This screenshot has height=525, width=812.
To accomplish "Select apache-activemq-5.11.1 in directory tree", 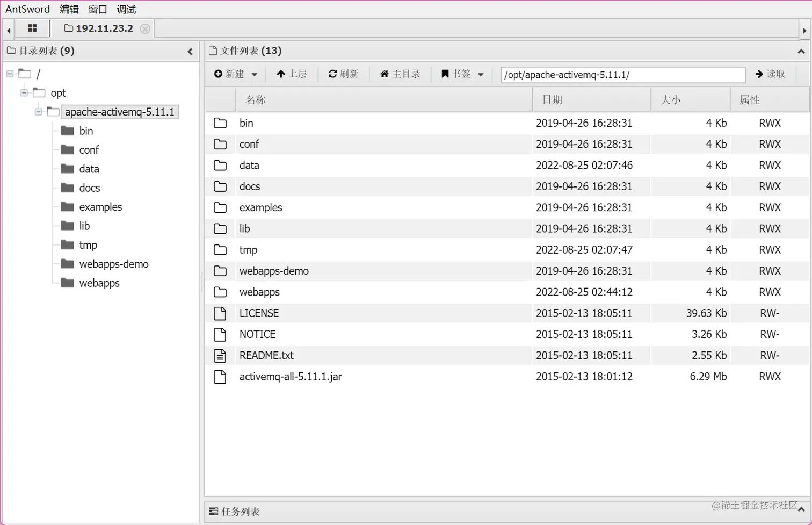I will (x=119, y=112).
